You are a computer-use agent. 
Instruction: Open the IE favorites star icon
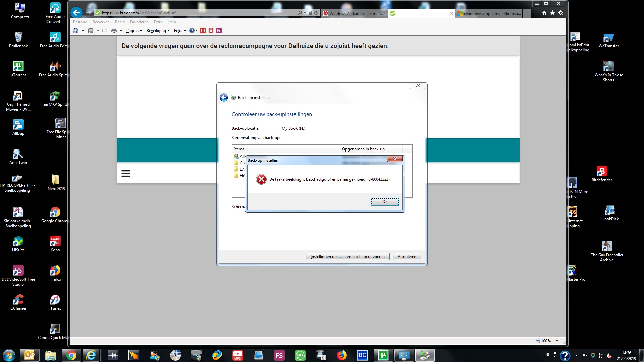click(x=552, y=13)
